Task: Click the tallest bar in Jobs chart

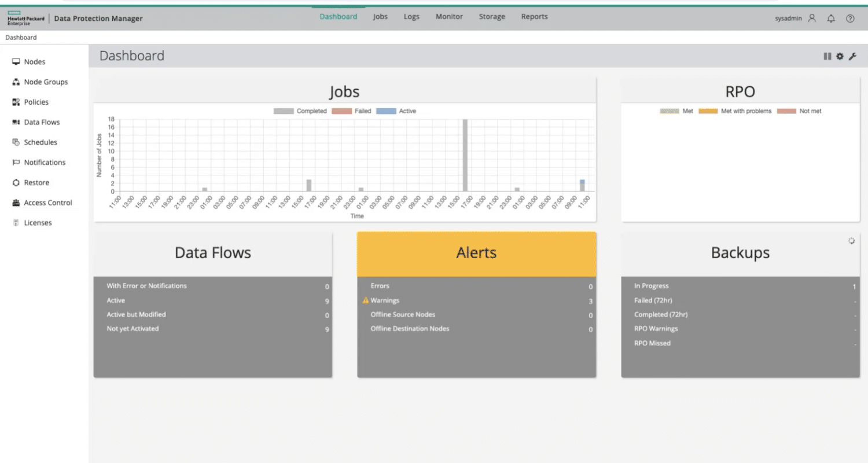Action: [x=465, y=155]
